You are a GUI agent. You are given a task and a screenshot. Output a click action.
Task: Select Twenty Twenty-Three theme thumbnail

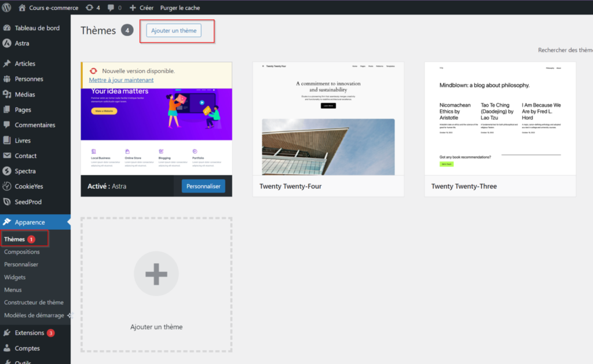(500, 119)
